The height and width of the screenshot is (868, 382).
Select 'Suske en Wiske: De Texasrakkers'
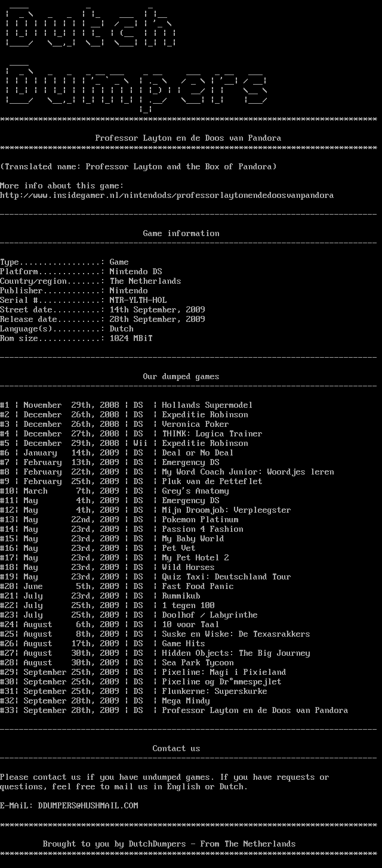[x=236, y=634]
